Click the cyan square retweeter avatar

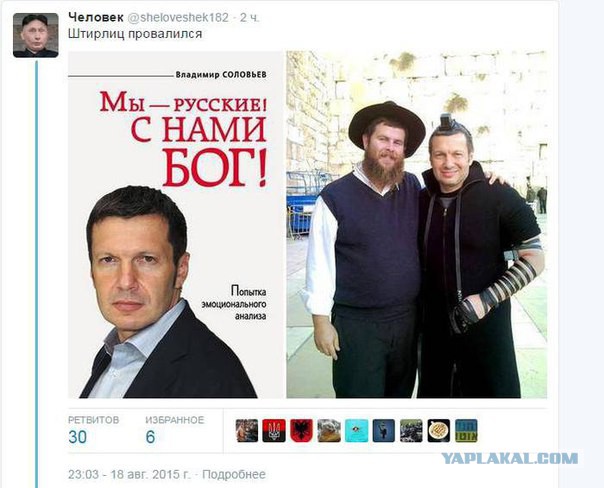(356, 431)
